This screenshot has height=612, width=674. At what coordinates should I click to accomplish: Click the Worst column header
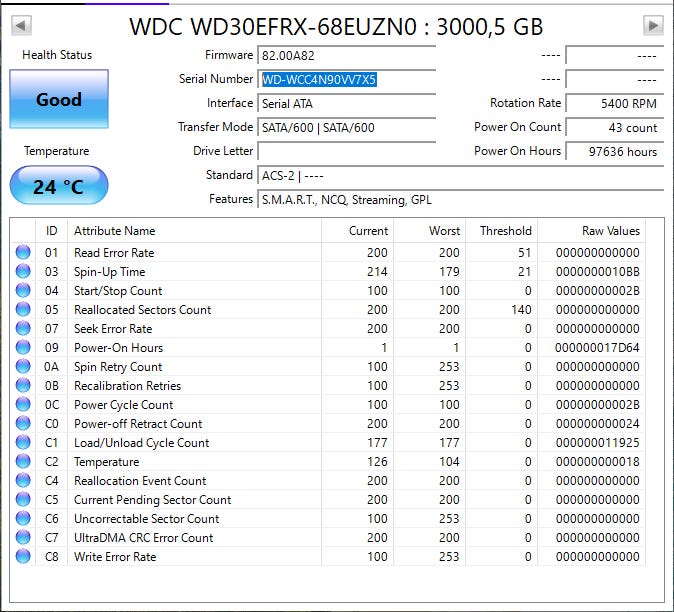(429, 231)
